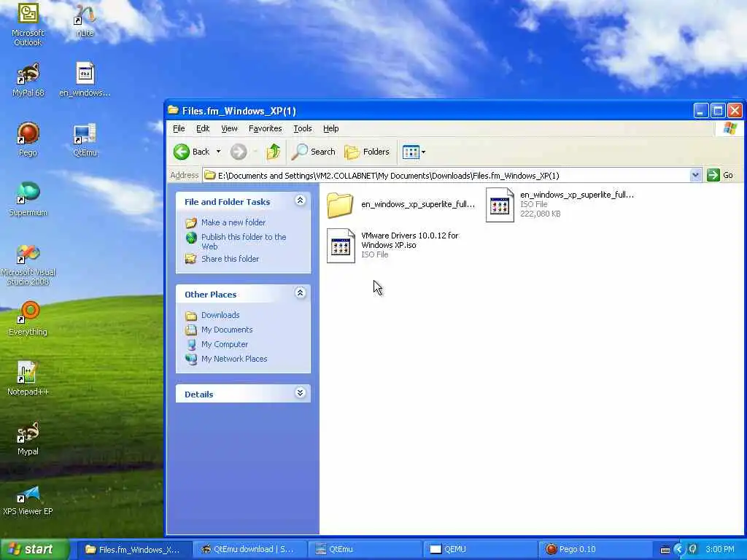Switch to QEMU taskbar button
This screenshot has height=560, width=747.
point(480,550)
